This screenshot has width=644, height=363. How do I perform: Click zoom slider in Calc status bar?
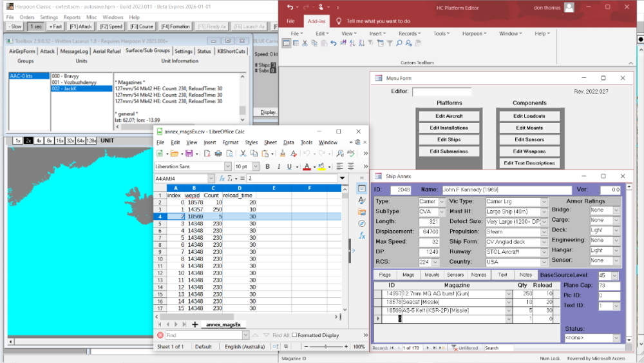[x=326, y=346]
